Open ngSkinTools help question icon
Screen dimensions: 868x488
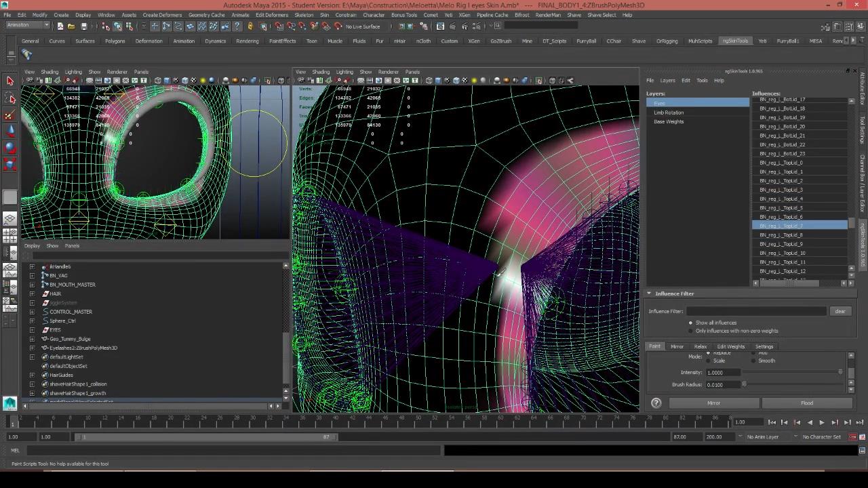(656, 403)
